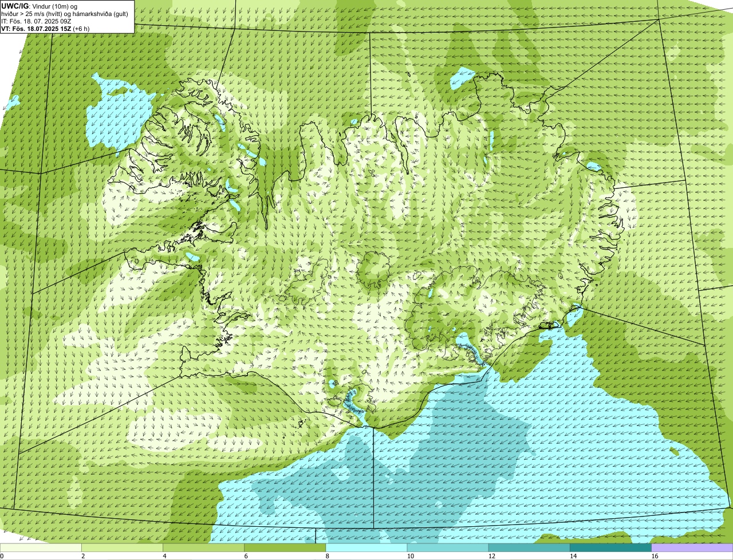Click the legend scale label '6'
733x560 pixels.
point(246,556)
